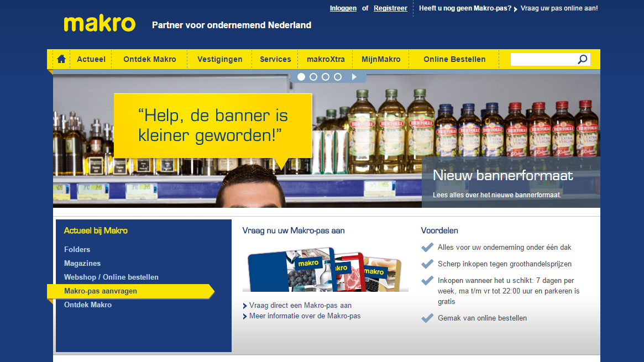
Task: Open Webshop / Online bestellen sidebar link
Action: point(111,277)
